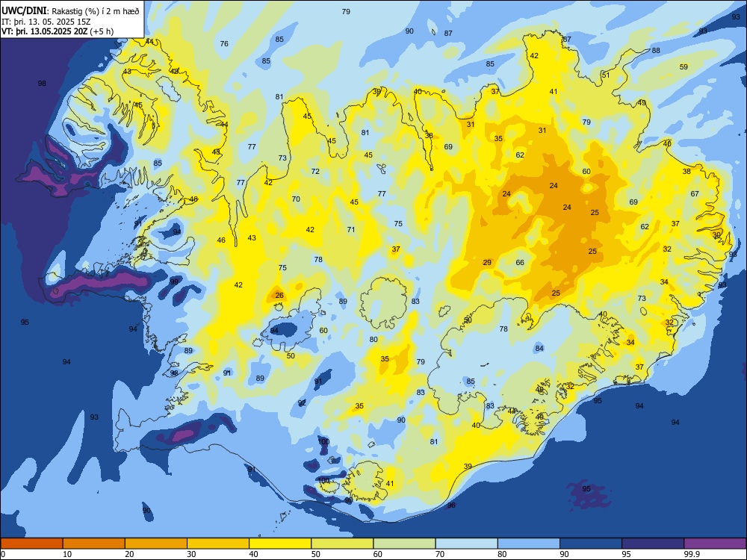Click the purple legend swatch above 99.9
This screenshot has height=560, width=747.
(x=715, y=544)
